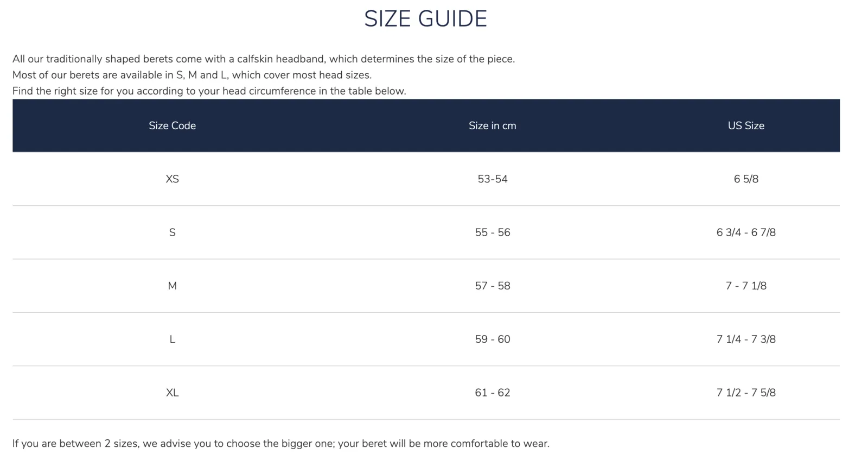Image resolution: width=868 pixels, height=454 pixels.
Task: Click the XS size code cell
Action: 173,179
